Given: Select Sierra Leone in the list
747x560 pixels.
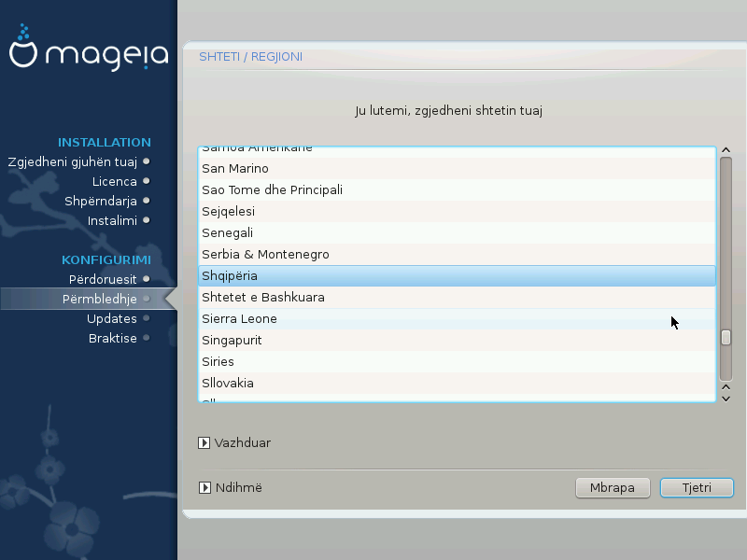Looking at the screenshot, I should (239, 319).
